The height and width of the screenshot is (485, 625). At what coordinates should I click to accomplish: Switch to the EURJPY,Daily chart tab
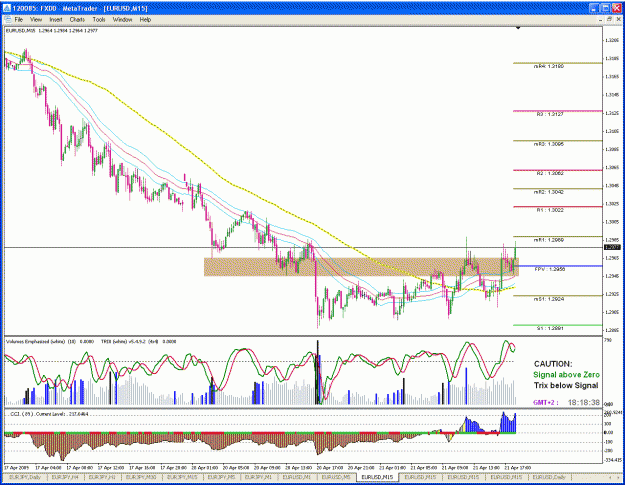coord(25,477)
